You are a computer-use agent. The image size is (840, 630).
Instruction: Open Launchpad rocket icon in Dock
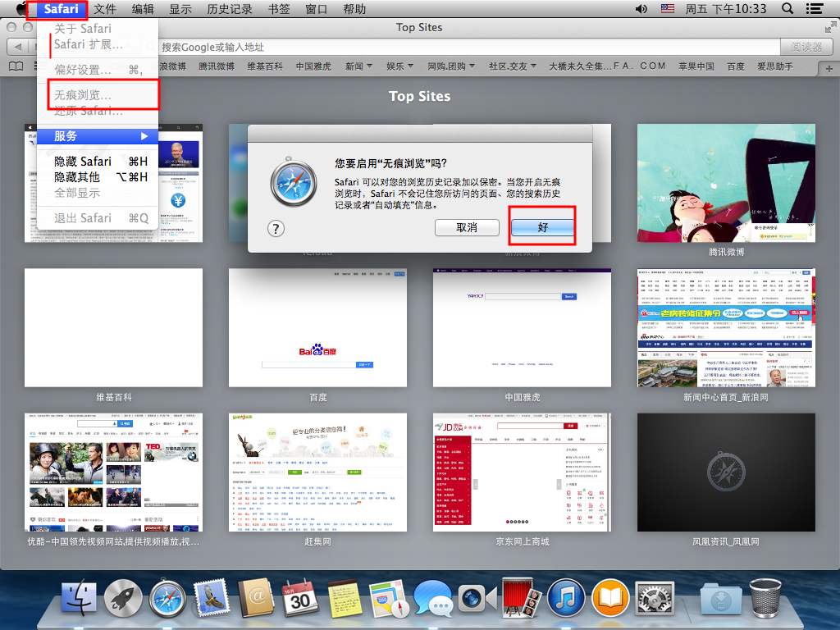point(123,598)
